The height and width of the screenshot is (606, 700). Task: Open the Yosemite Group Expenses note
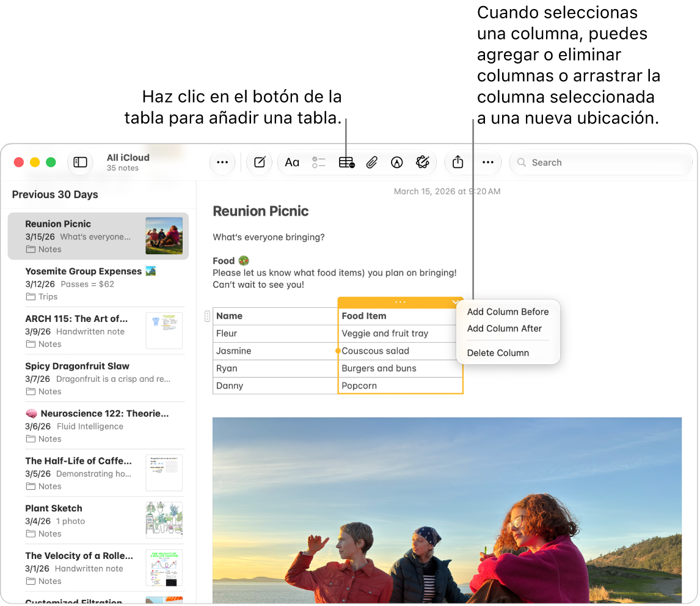pos(98,283)
